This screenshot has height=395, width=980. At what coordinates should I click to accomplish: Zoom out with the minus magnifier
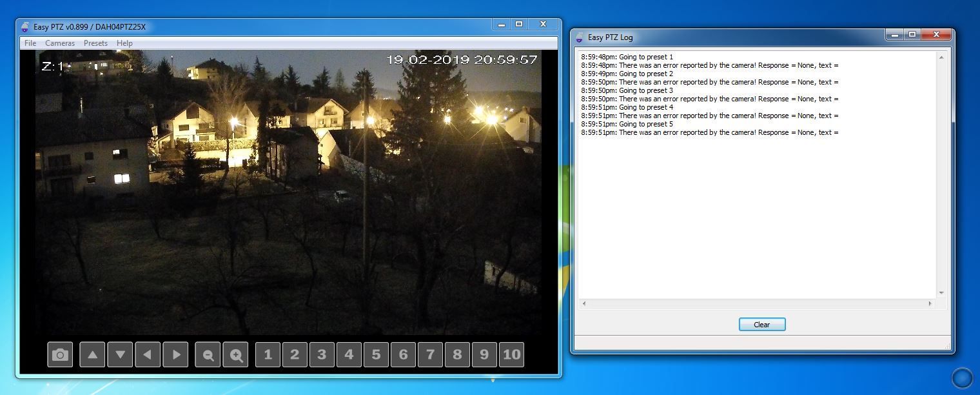coord(208,355)
